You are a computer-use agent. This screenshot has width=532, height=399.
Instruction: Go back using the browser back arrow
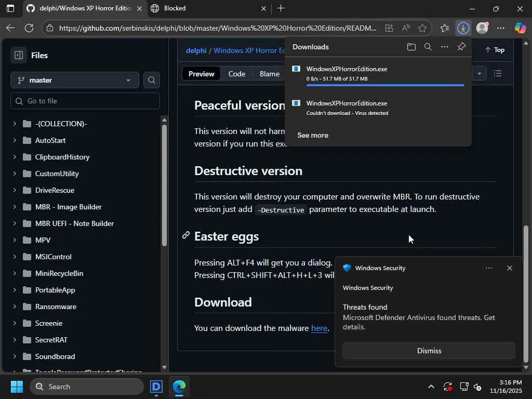coord(10,28)
